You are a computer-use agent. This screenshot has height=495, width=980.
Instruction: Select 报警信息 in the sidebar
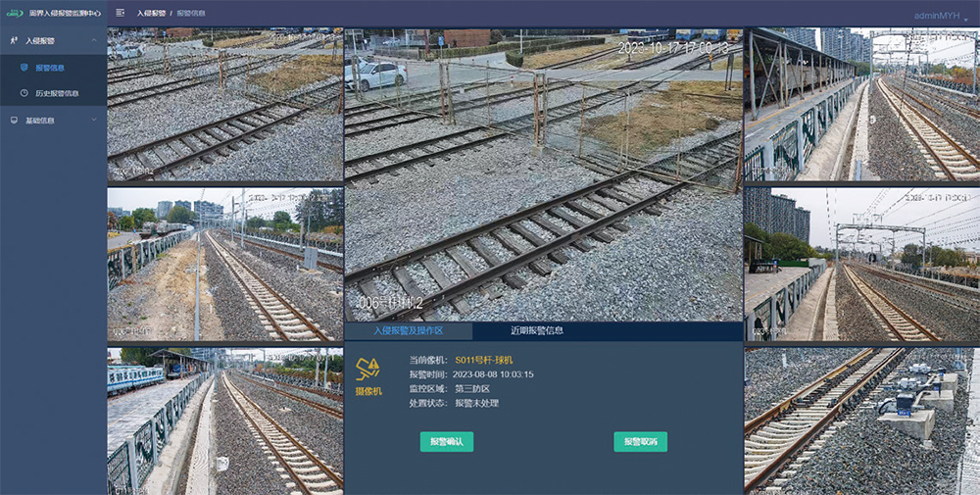pos(50,68)
